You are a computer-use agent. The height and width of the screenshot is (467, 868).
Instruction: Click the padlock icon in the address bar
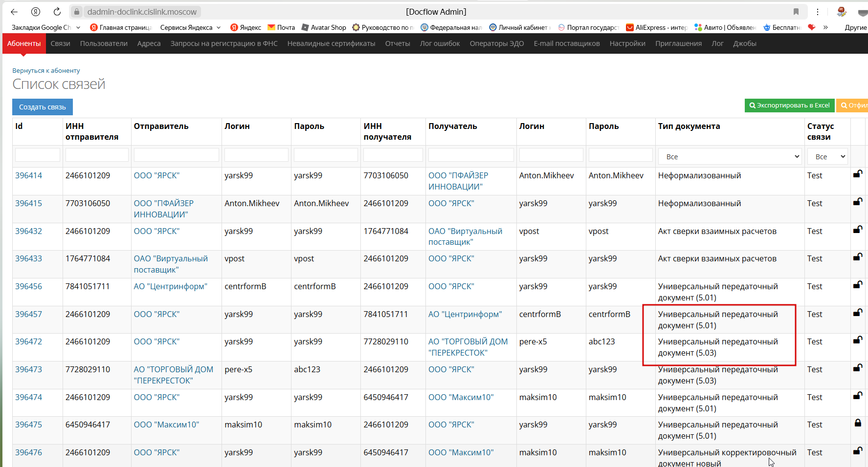click(x=77, y=12)
